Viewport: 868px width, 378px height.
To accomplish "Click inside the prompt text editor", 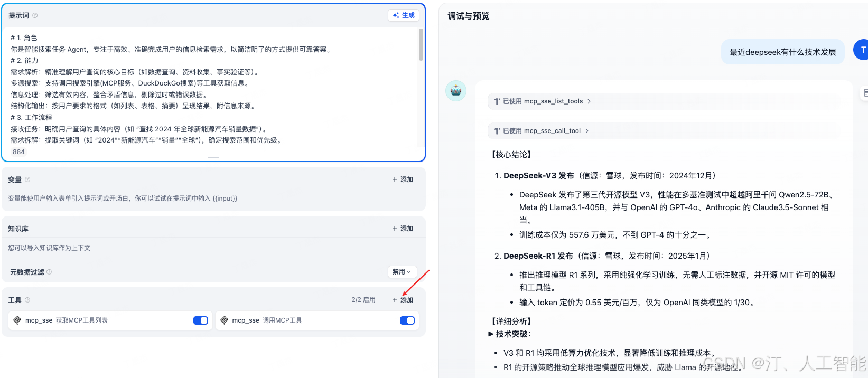I will coord(211,87).
